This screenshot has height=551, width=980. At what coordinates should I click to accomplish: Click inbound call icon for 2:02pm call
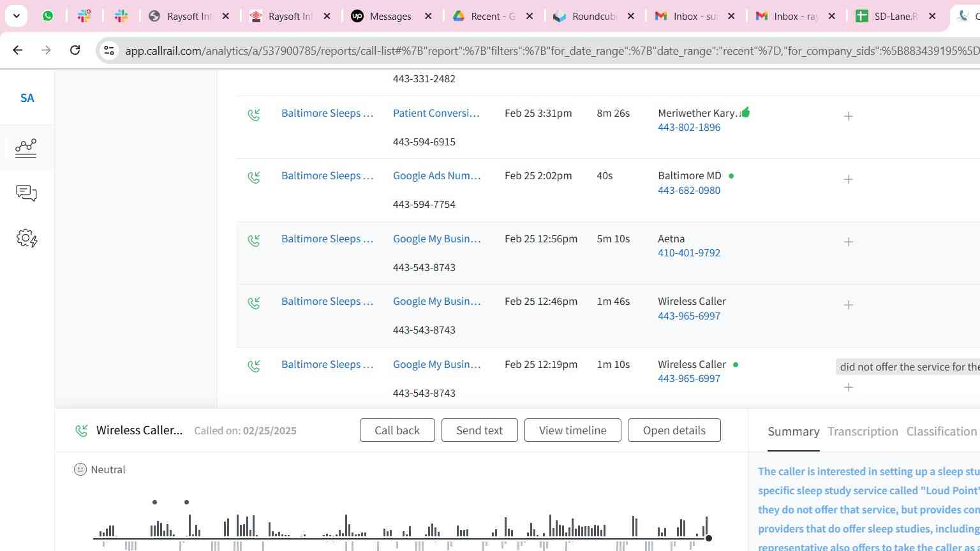(x=254, y=177)
